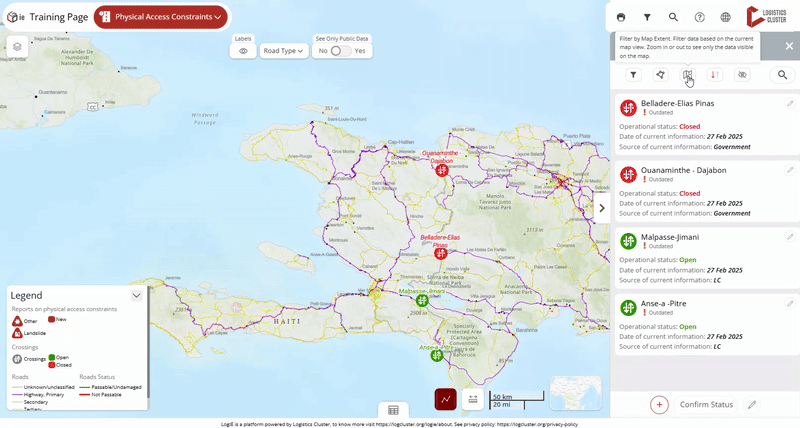Click the green Open legend swatch
The width and height of the screenshot is (800, 428).
[x=52, y=358]
